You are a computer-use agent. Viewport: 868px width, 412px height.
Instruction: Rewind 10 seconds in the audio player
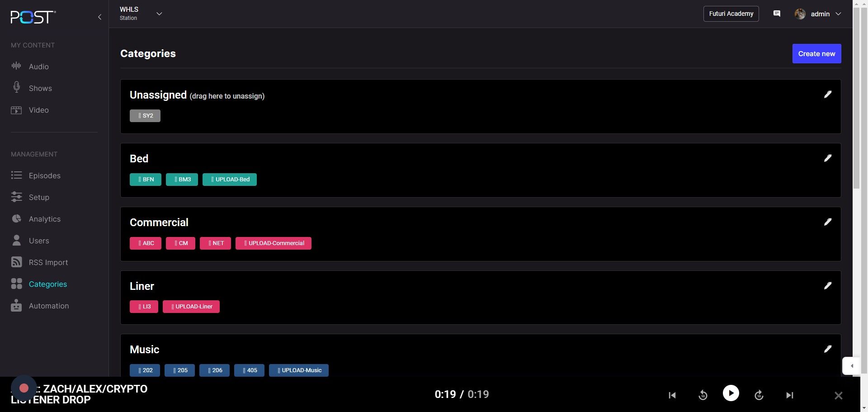[703, 395]
